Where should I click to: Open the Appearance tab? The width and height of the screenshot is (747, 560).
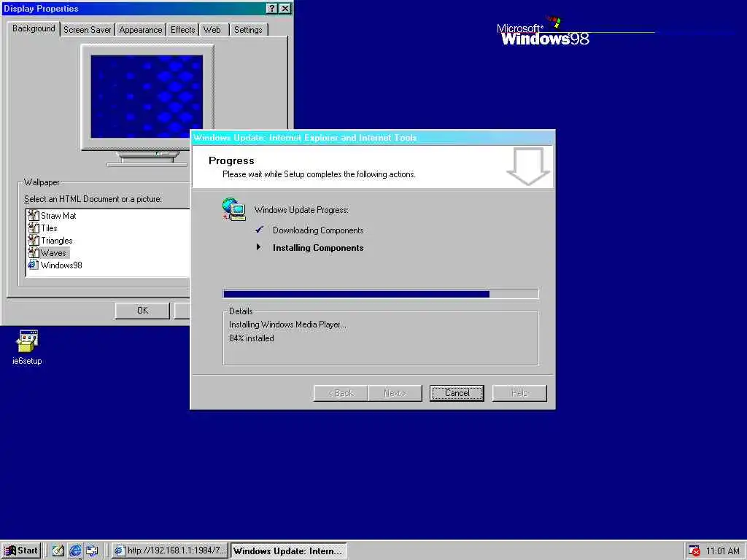tap(141, 29)
